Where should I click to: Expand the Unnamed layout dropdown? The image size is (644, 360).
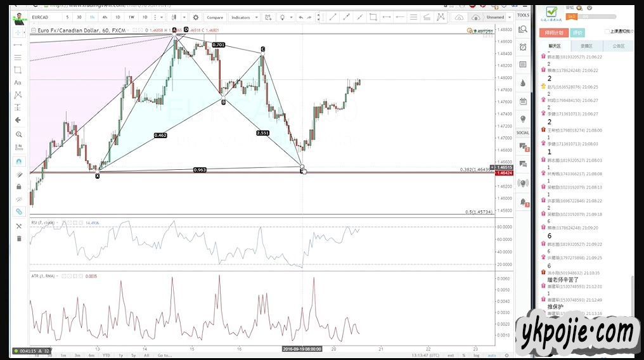pos(498,17)
